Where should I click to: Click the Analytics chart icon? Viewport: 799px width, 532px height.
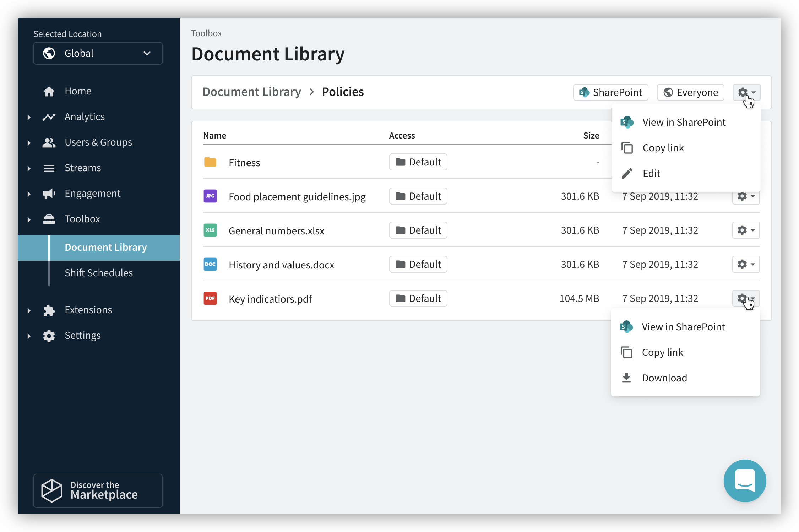click(x=49, y=116)
